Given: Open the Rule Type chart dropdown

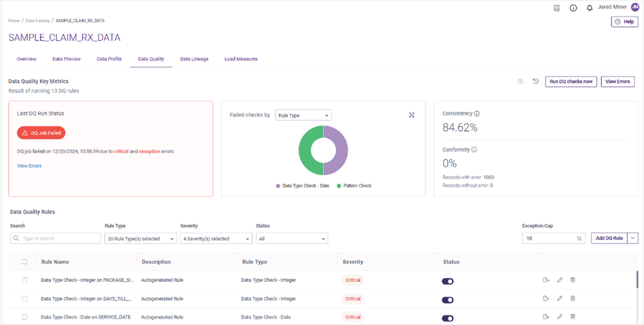Looking at the screenshot, I should tap(302, 115).
